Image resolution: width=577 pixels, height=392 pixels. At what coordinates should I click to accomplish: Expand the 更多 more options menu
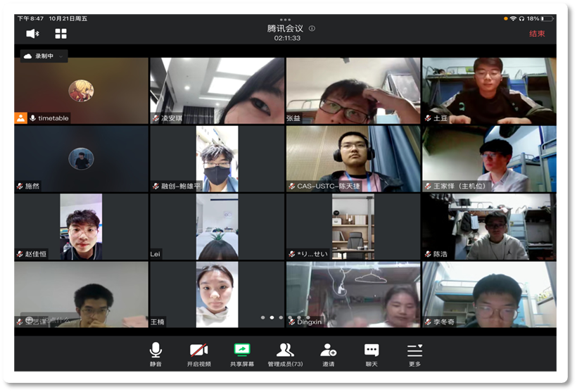pyautogui.click(x=414, y=353)
